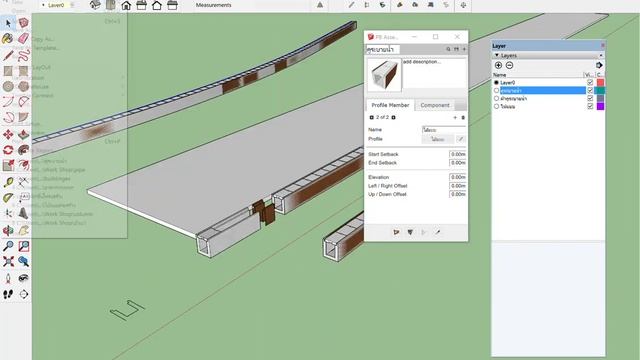The width and height of the screenshot is (640, 360).
Task: Collapse the Layers tray section
Action: (497, 55)
